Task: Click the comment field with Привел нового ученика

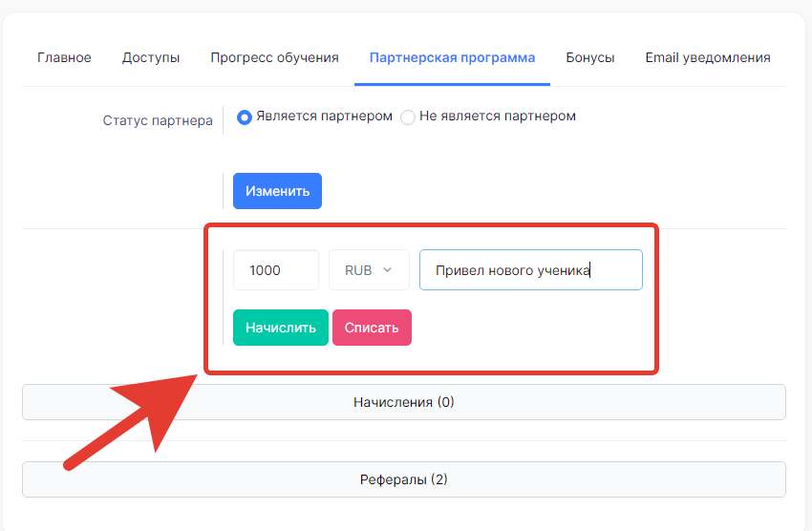Action: click(531, 270)
